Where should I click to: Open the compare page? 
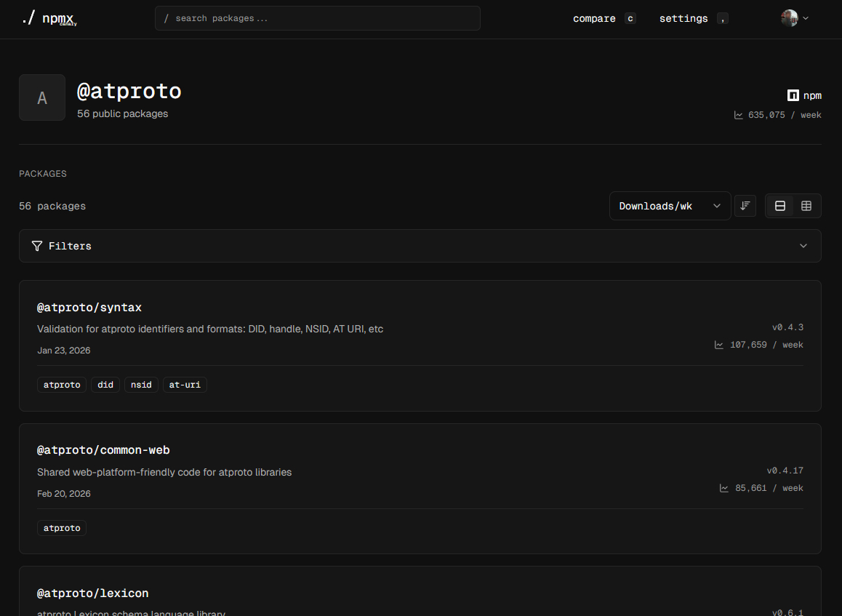point(594,19)
